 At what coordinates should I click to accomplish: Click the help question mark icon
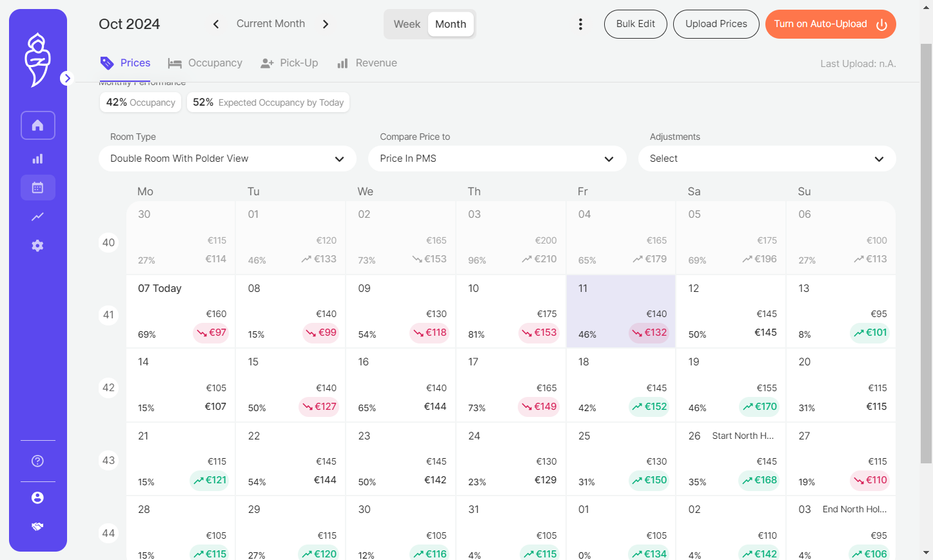point(38,461)
